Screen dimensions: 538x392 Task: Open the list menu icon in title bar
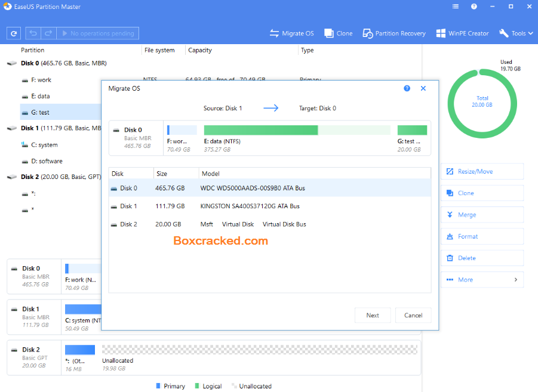tap(456, 7)
